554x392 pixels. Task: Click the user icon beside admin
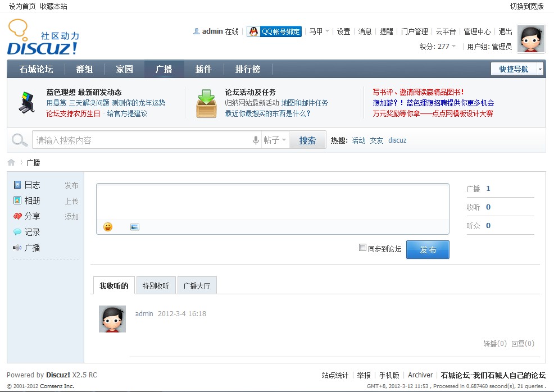[x=197, y=31]
